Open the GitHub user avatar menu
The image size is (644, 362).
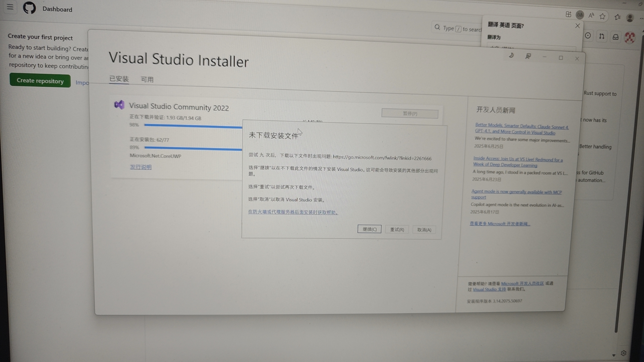[630, 38]
